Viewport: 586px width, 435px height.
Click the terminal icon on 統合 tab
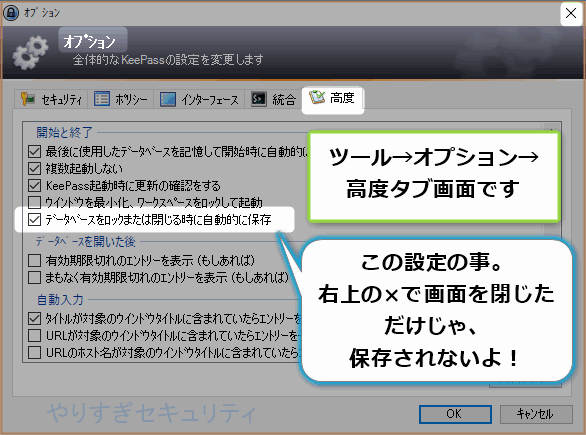coord(259,99)
